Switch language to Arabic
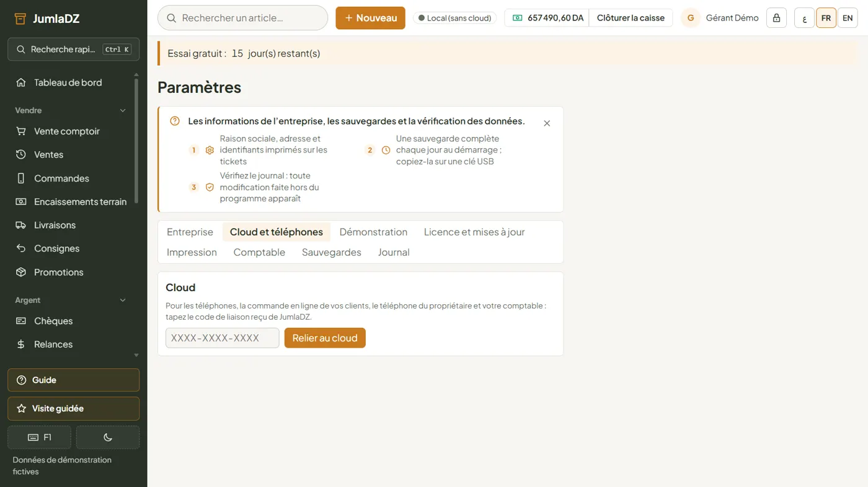Image resolution: width=868 pixels, height=487 pixels. (804, 18)
